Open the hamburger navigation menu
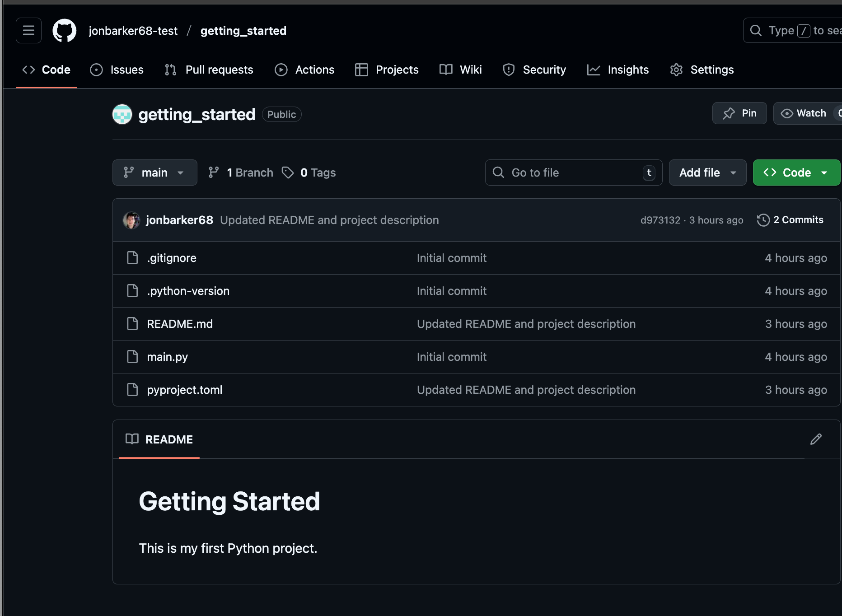Viewport: 842px width, 616px height. [28, 31]
